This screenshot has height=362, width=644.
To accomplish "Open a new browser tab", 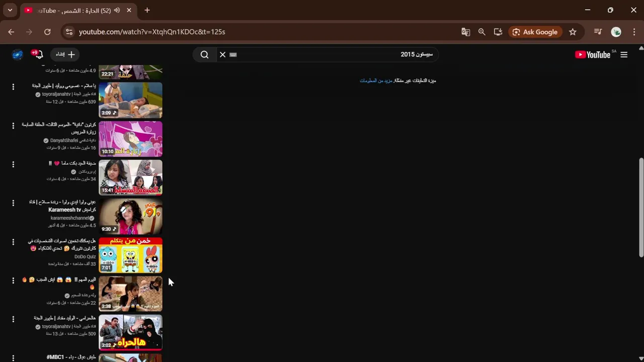I will (147, 10).
